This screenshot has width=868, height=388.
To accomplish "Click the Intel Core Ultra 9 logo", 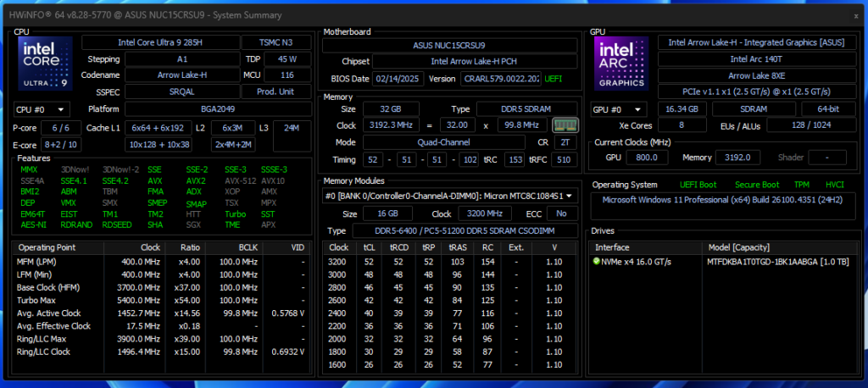I will pos(46,63).
